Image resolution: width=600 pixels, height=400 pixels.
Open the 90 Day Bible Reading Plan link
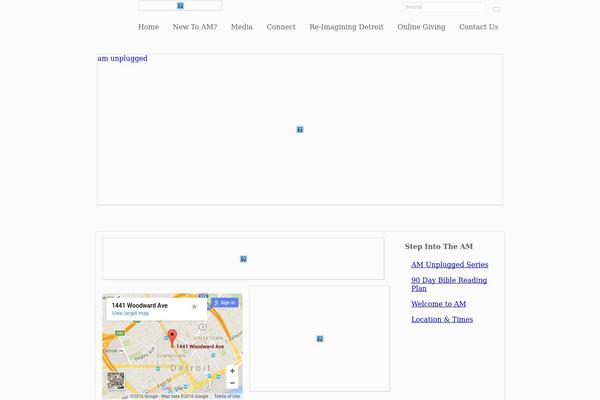tap(449, 284)
